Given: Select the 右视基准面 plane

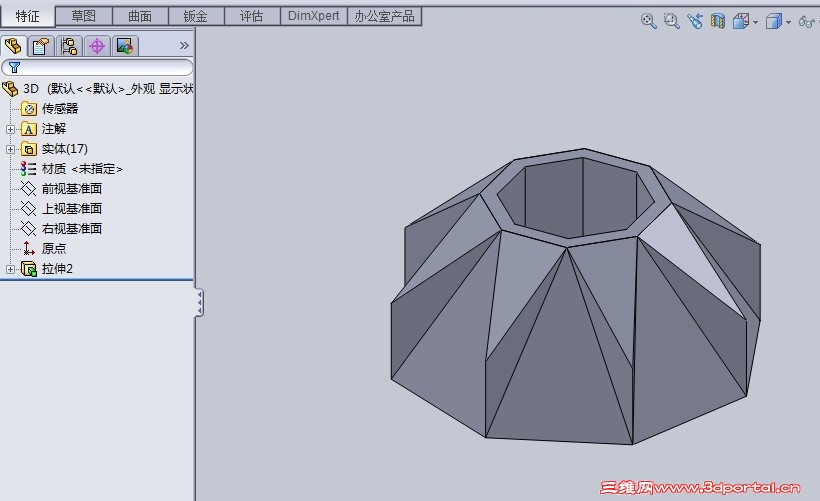Looking at the screenshot, I should point(72,229).
